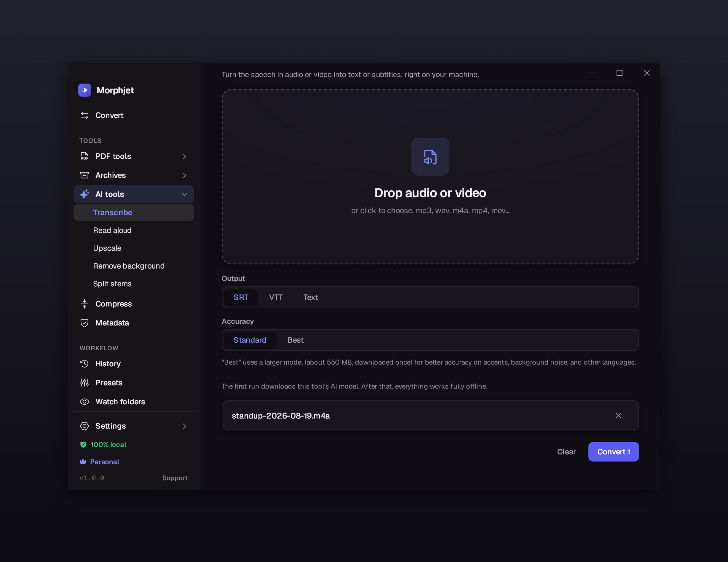Choose Standard accuracy
Screen dimensions: 728x562
tap(250, 340)
